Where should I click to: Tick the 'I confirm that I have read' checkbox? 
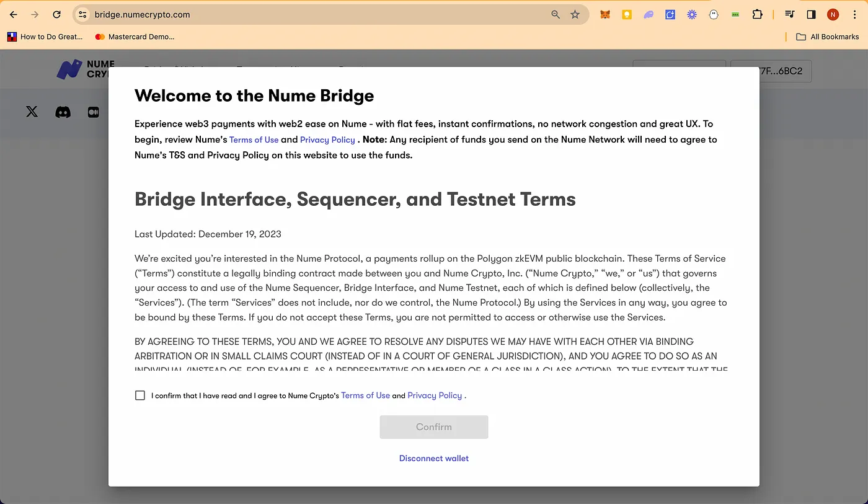tap(140, 396)
